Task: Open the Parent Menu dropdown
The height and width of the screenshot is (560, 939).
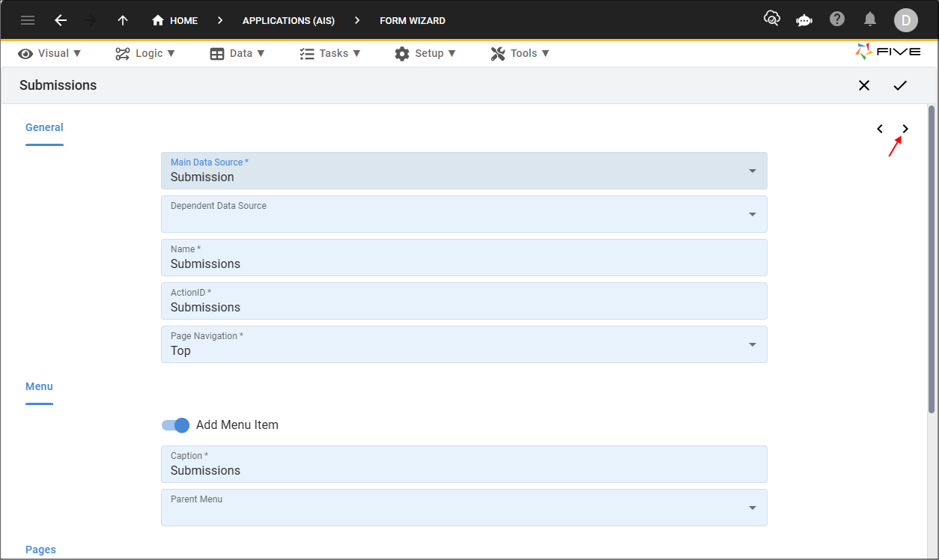Action: pyautogui.click(x=752, y=508)
